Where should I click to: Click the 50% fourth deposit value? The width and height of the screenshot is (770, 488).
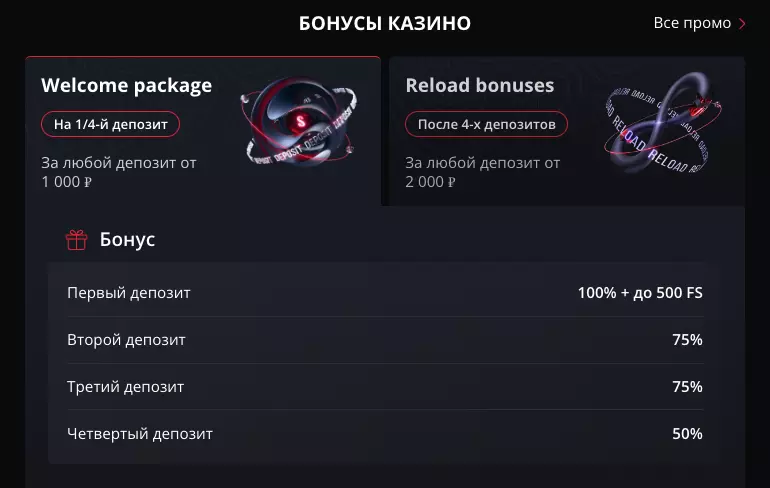coord(687,434)
